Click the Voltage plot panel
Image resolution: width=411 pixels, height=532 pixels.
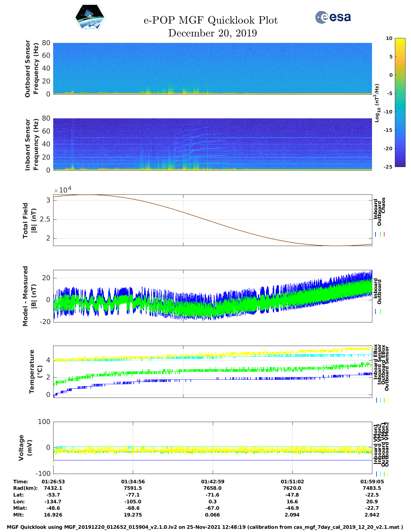click(x=212, y=448)
